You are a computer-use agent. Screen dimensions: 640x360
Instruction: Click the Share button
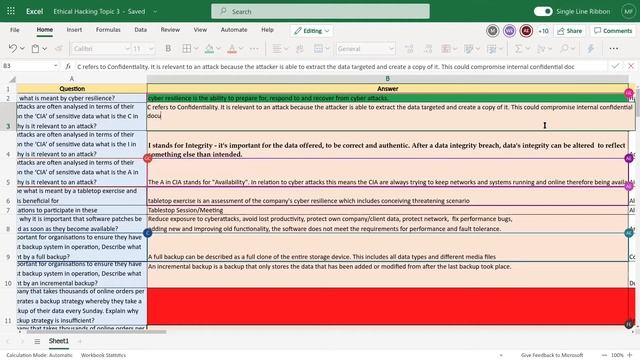[570, 31]
